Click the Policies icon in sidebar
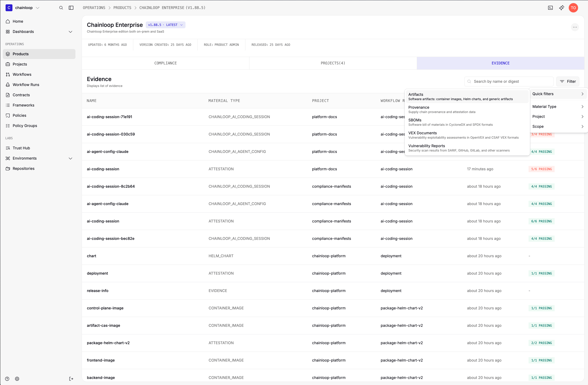 8,115
